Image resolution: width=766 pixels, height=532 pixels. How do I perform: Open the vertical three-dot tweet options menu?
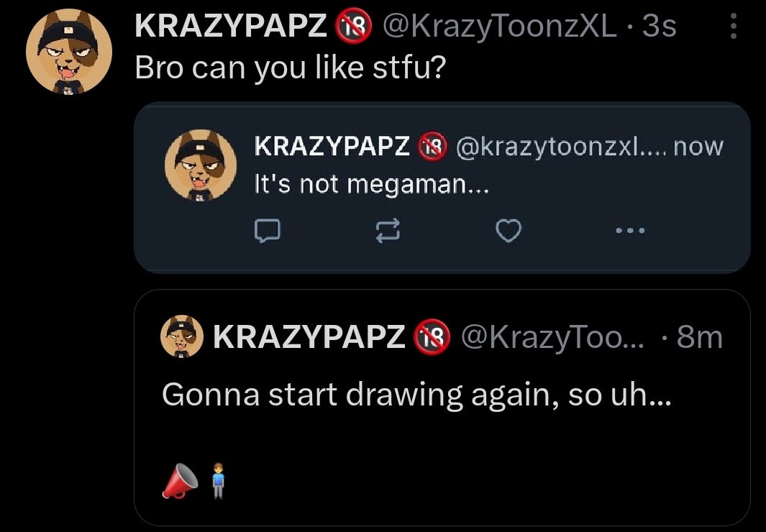point(733,26)
